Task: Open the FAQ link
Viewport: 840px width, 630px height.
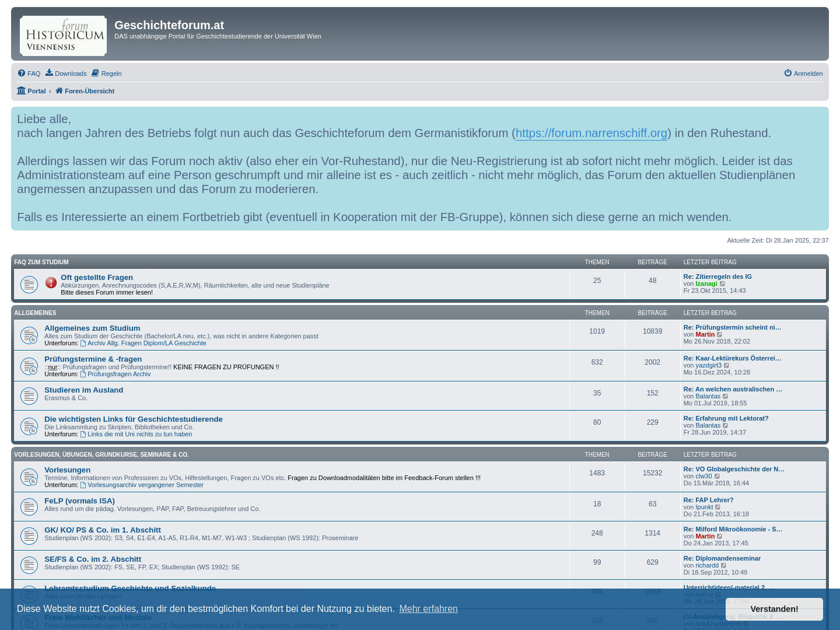Action: 29,73
